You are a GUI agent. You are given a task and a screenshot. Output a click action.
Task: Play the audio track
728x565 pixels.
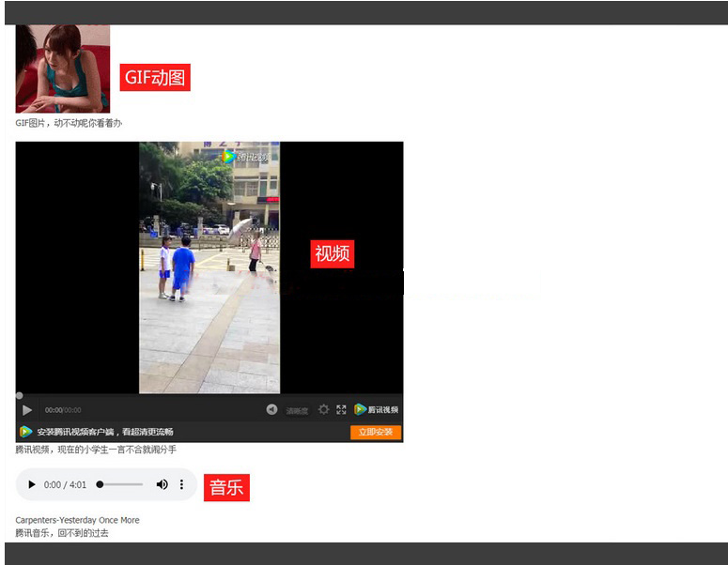32,484
